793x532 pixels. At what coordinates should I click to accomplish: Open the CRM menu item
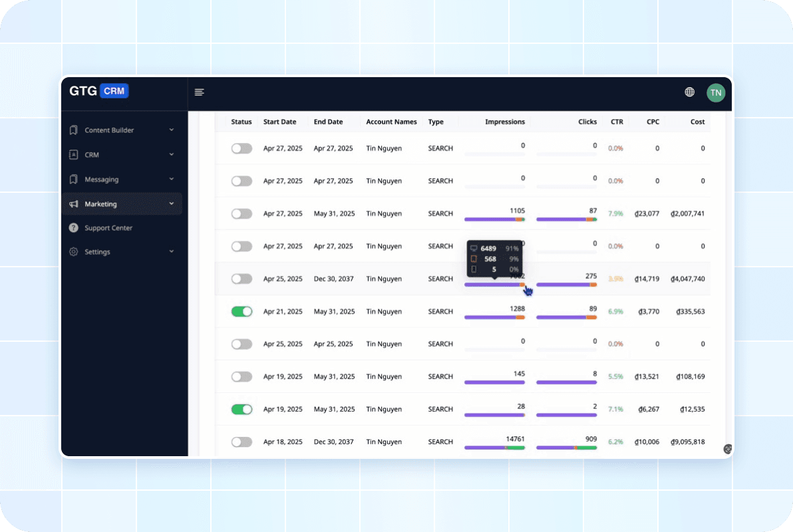122,155
